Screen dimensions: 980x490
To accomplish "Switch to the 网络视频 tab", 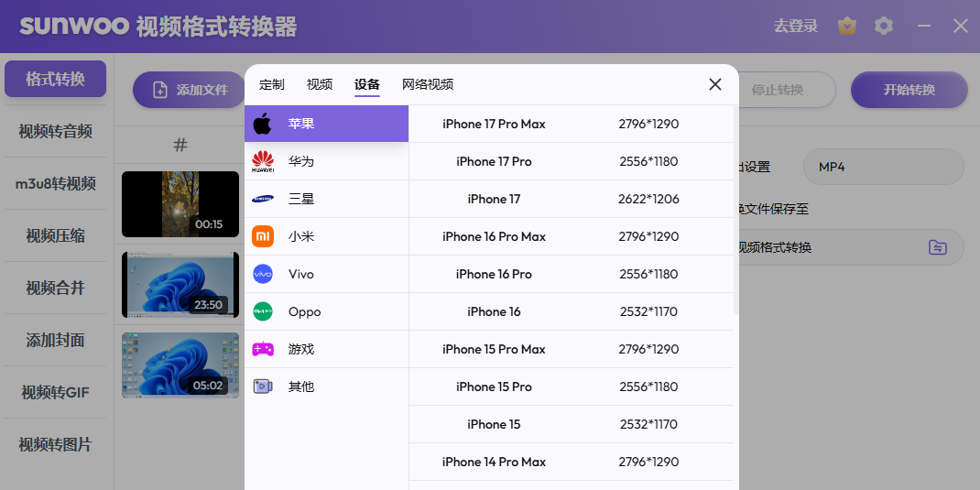I will click(x=428, y=84).
